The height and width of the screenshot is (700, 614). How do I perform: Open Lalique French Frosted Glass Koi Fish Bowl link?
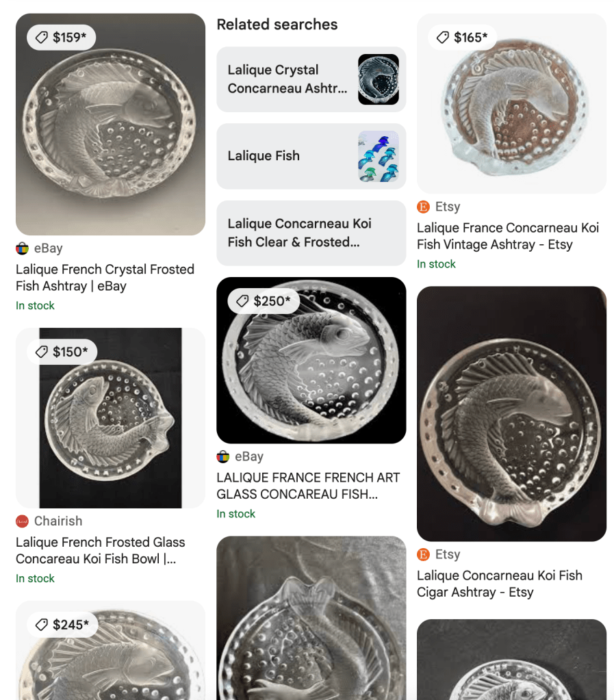point(101,550)
